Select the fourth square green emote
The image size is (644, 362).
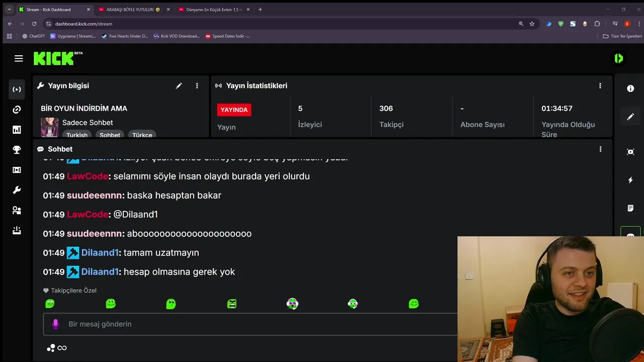point(232,304)
